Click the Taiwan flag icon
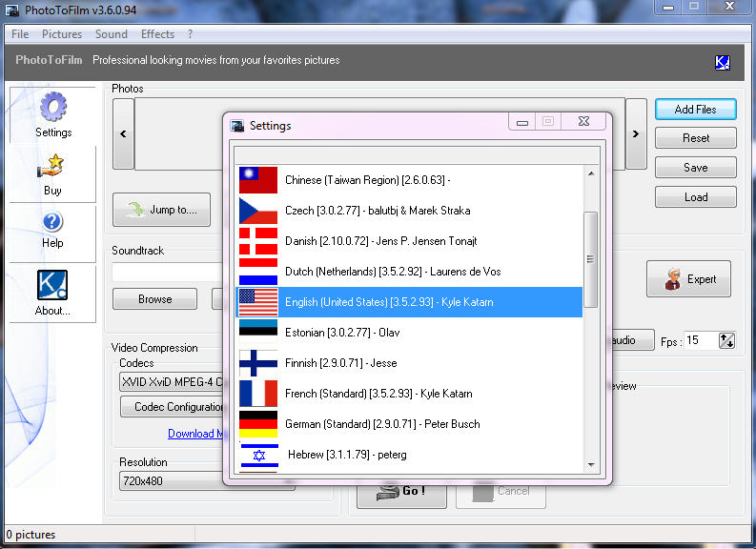The image size is (756, 549). (x=258, y=180)
